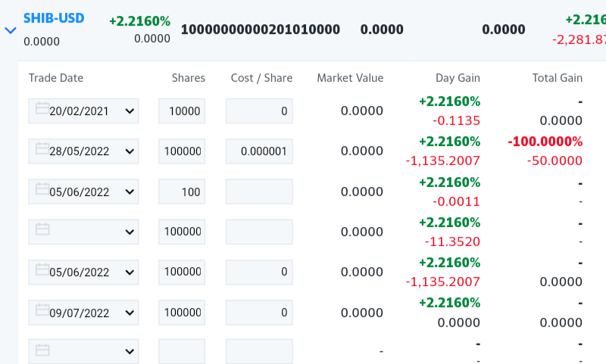
Task: Click total shares value 1000000000201010000
Action: pos(261,30)
